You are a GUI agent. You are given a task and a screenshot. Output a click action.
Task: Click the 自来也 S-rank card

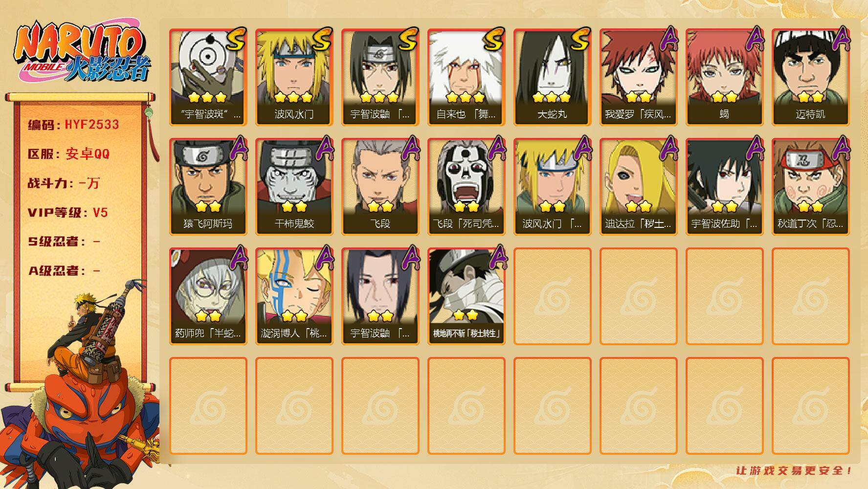(466, 77)
